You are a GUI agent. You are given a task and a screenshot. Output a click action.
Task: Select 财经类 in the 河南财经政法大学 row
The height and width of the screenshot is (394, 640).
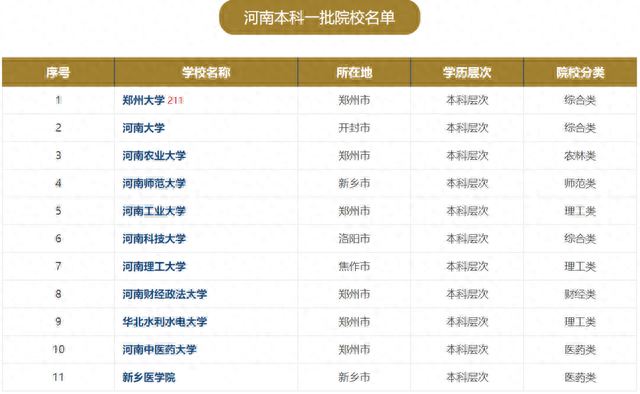pyautogui.click(x=580, y=294)
